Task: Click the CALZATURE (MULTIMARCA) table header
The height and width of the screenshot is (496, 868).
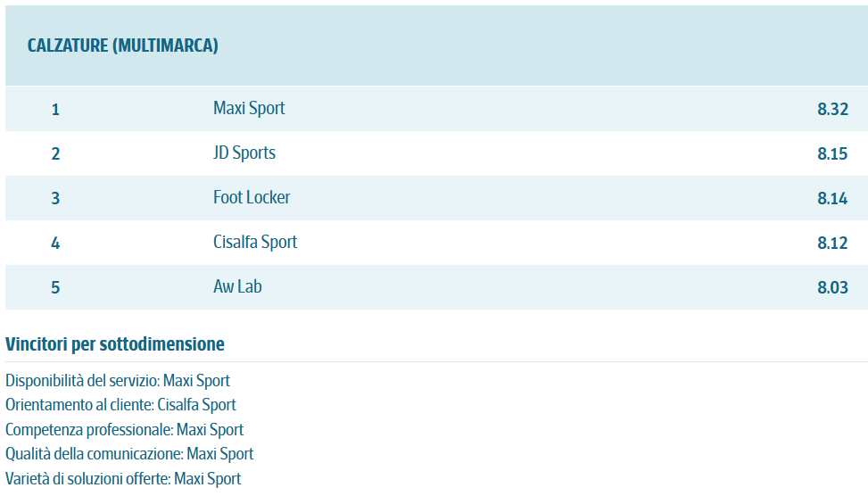Action: 123,45
